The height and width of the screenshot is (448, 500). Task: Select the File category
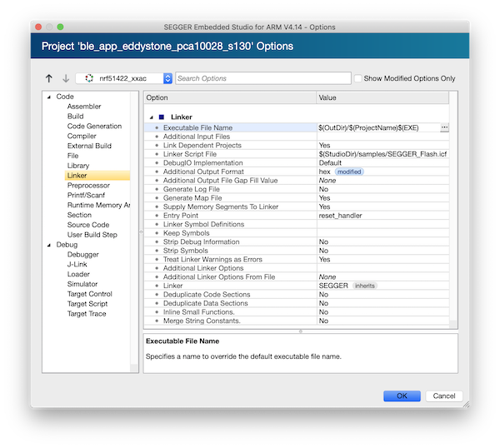72,156
